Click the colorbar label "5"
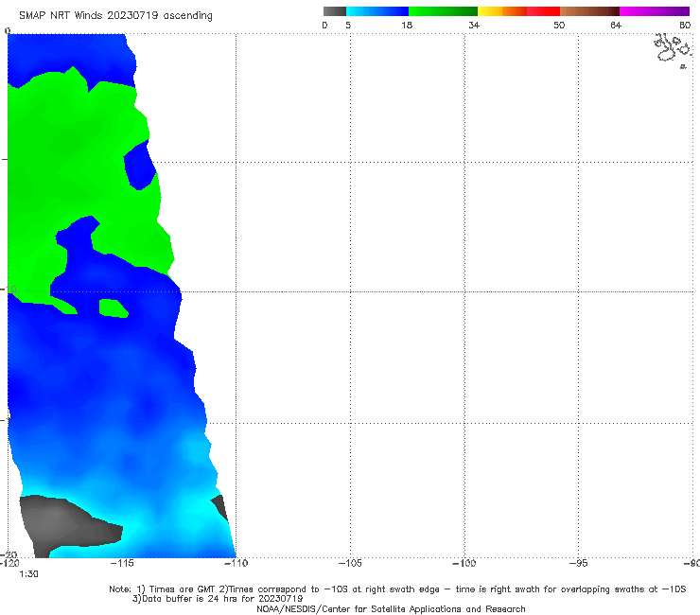Screen dimensions: 700x615 (348, 25)
